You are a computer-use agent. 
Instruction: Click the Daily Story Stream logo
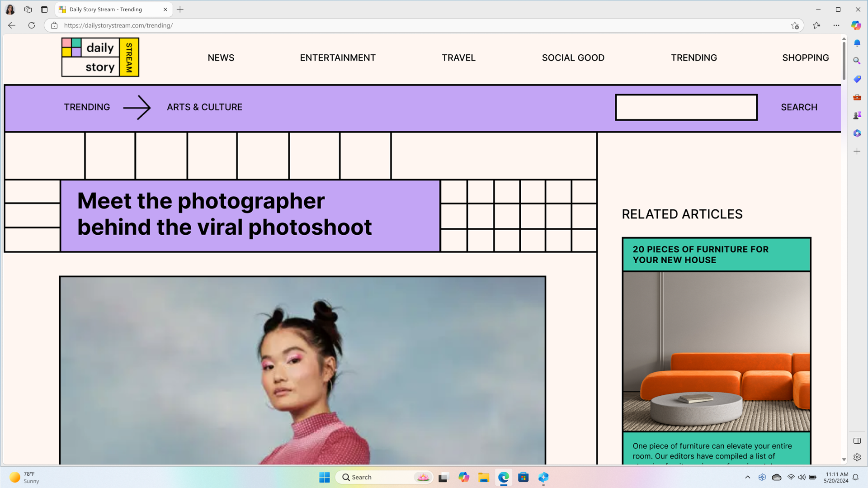(100, 57)
